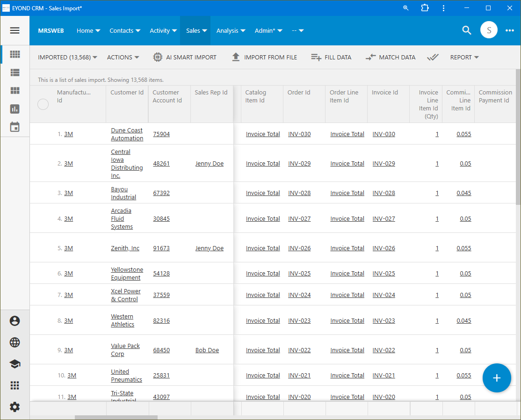Image resolution: width=521 pixels, height=420 pixels.
Task: Open the chart report icon in sidebar
Action: (x=15, y=109)
